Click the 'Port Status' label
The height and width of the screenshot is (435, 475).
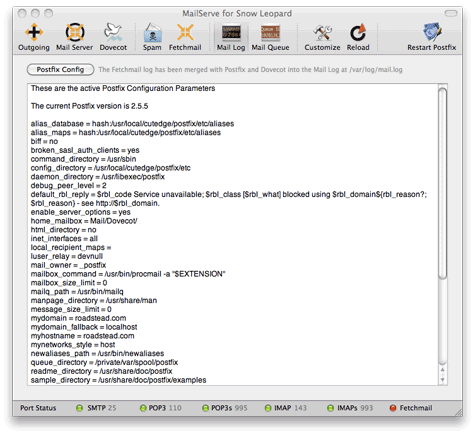click(38, 408)
